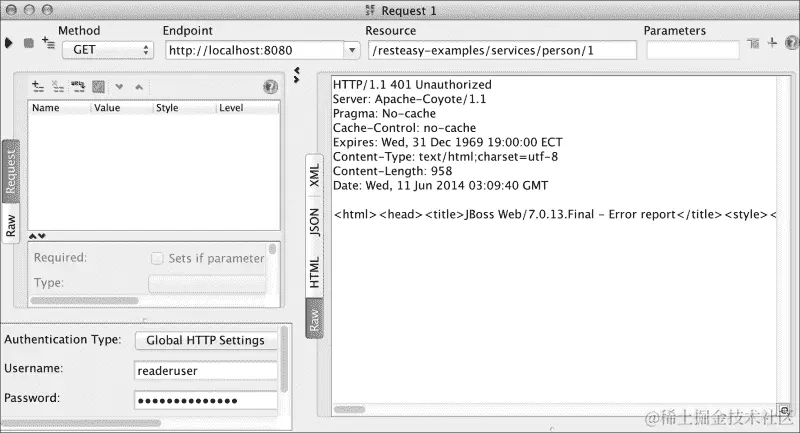This screenshot has height=433, width=800.
Task: Click the Endpoint field with localhost:8080
Action: coord(254,50)
